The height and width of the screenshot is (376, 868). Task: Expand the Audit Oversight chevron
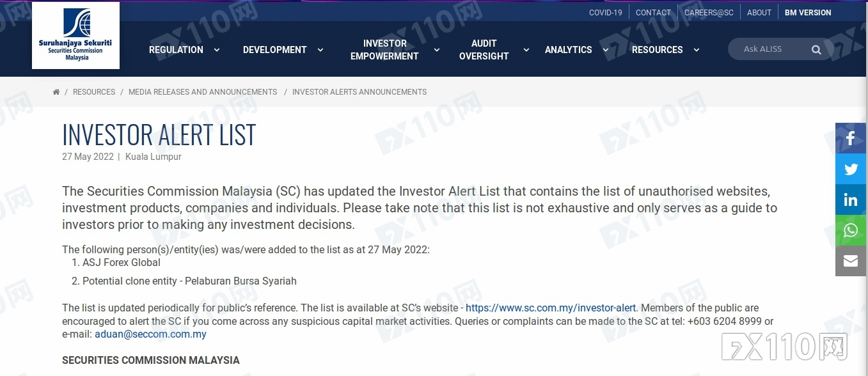pyautogui.click(x=526, y=50)
